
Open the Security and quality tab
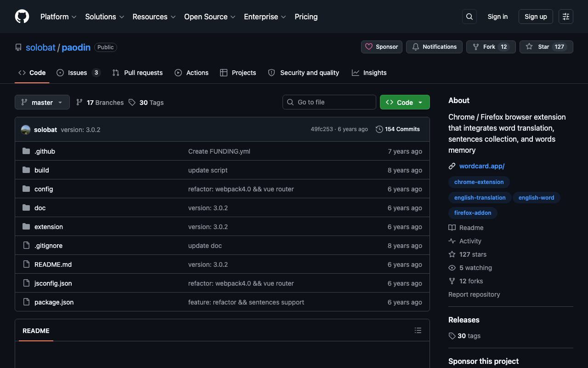pyautogui.click(x=304, y=73)
